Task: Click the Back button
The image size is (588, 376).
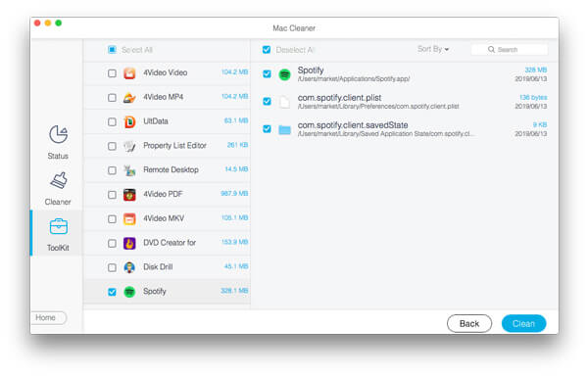Action: coord(469,323)
